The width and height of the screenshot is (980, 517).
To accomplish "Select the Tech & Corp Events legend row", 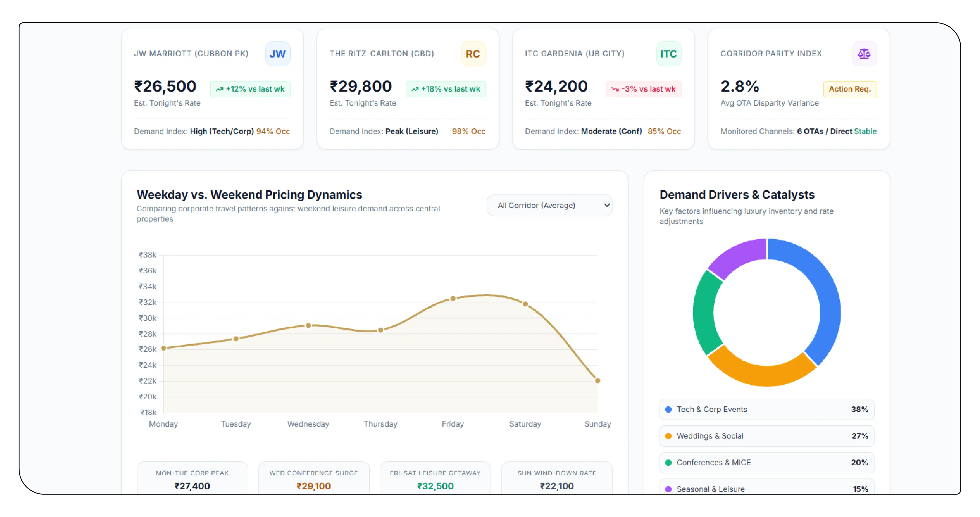I will tap(767, 410).
